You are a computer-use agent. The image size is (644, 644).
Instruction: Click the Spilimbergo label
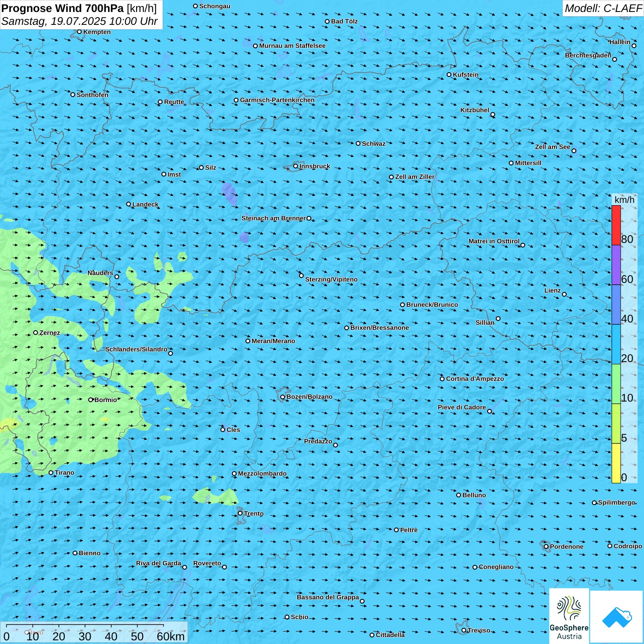(x=617, y=502)
